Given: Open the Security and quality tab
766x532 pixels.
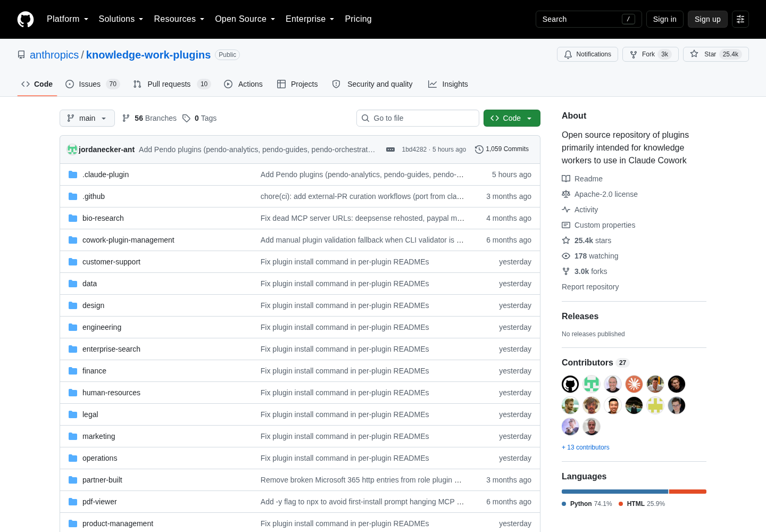Looking at the screenshot, I should (372, 84).
